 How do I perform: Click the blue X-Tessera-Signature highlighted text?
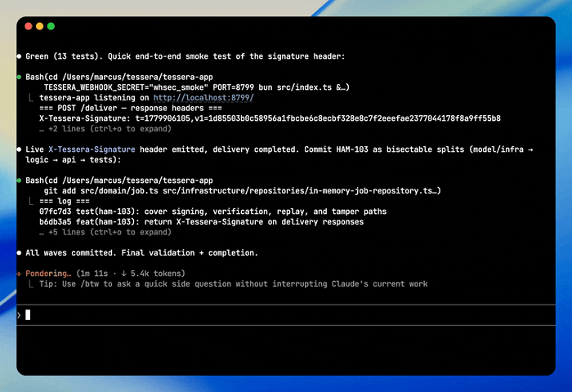click(x=92, y=149)
